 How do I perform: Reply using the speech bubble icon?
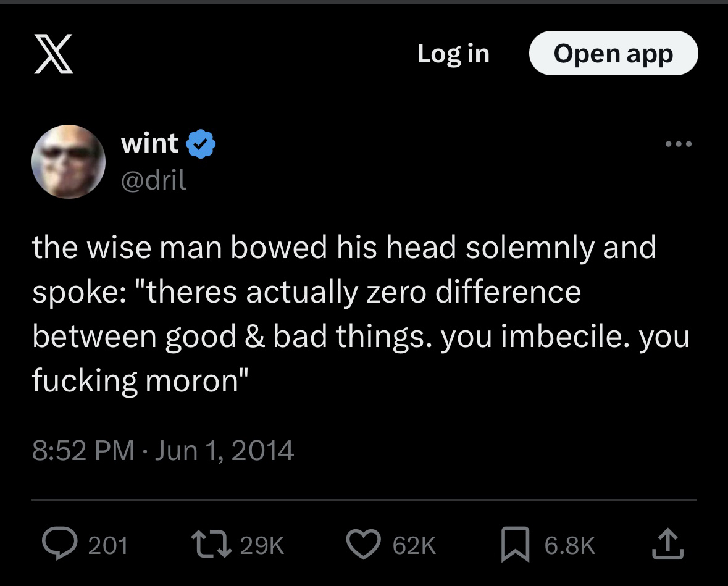pos(57,544)
